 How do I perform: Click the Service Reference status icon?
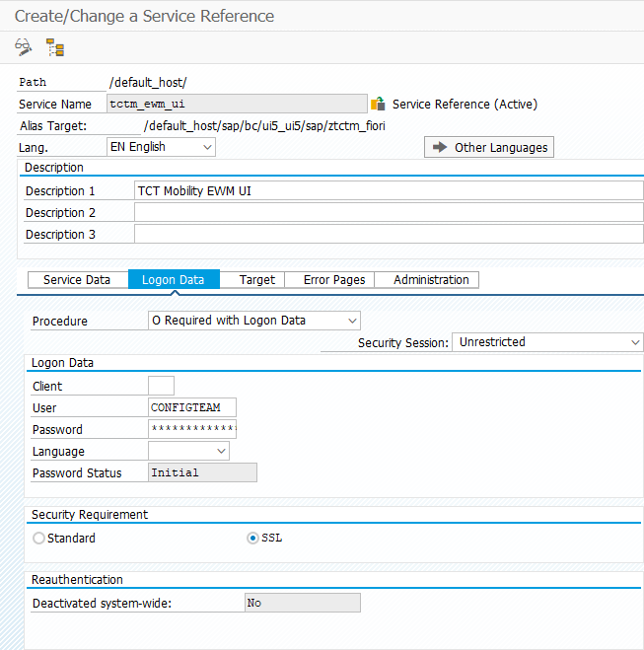tap(378, 104)
